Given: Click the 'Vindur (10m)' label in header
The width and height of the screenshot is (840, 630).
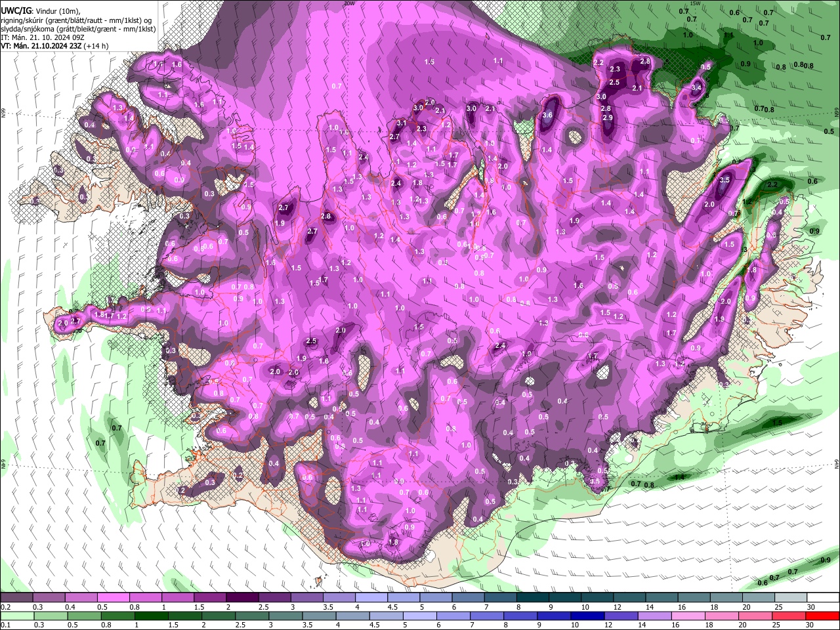Looking at the screenshot, I should [57, 10].
